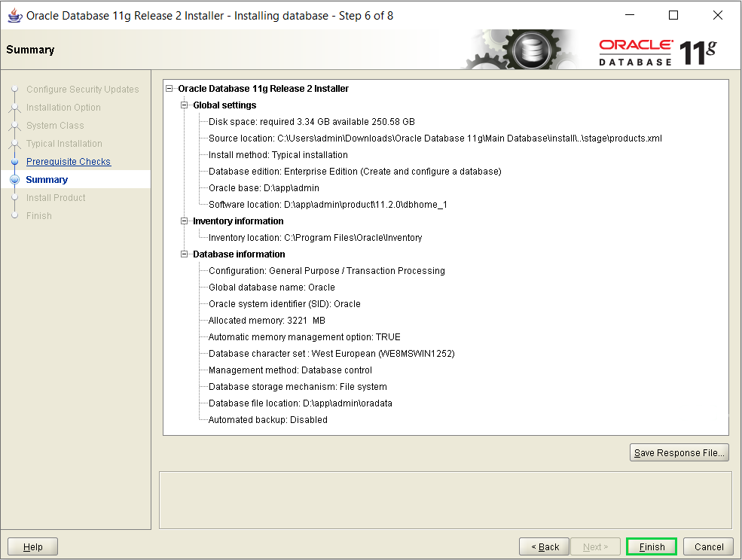Select the Management method: Database control row
The width and height of the screenshot is (742, 560).
(290, 370)
